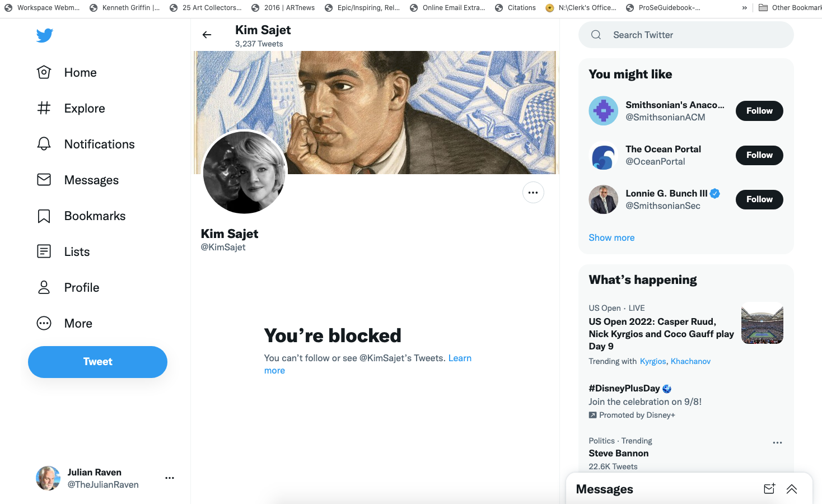Click the 3,237 Tweets count text

coord(259,44)
